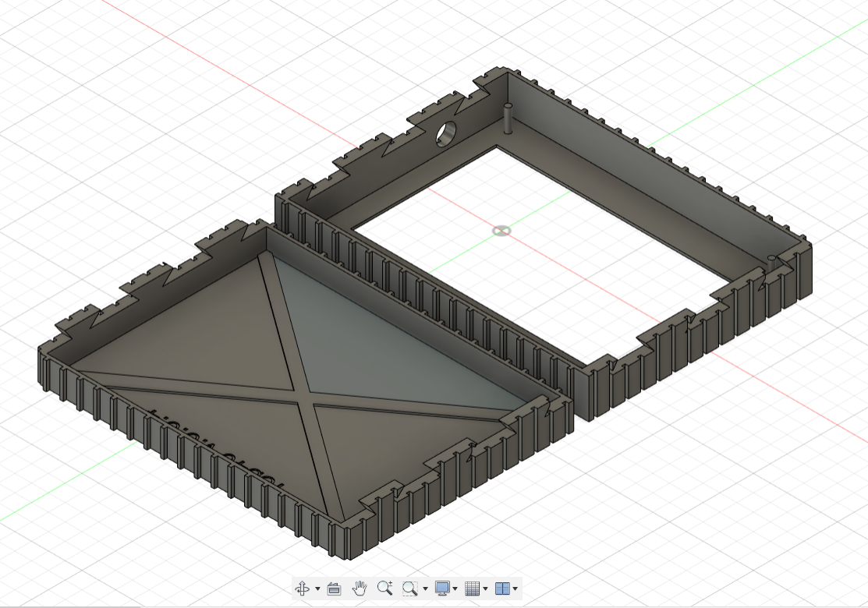Select the Zoom Window tool
868x608 pixels.
[409, 589]
